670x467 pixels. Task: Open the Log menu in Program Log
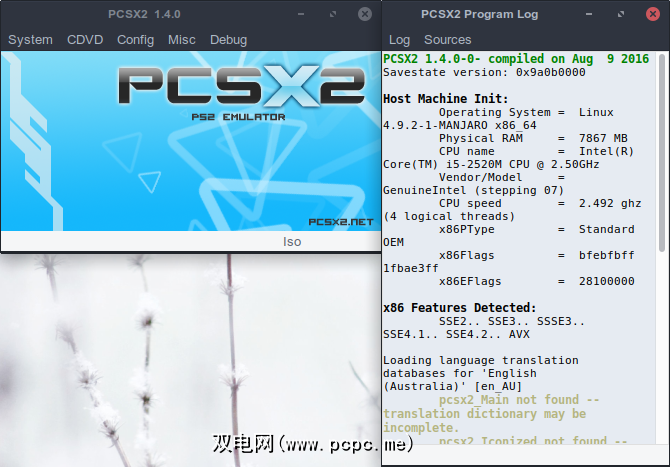point(399,40)
